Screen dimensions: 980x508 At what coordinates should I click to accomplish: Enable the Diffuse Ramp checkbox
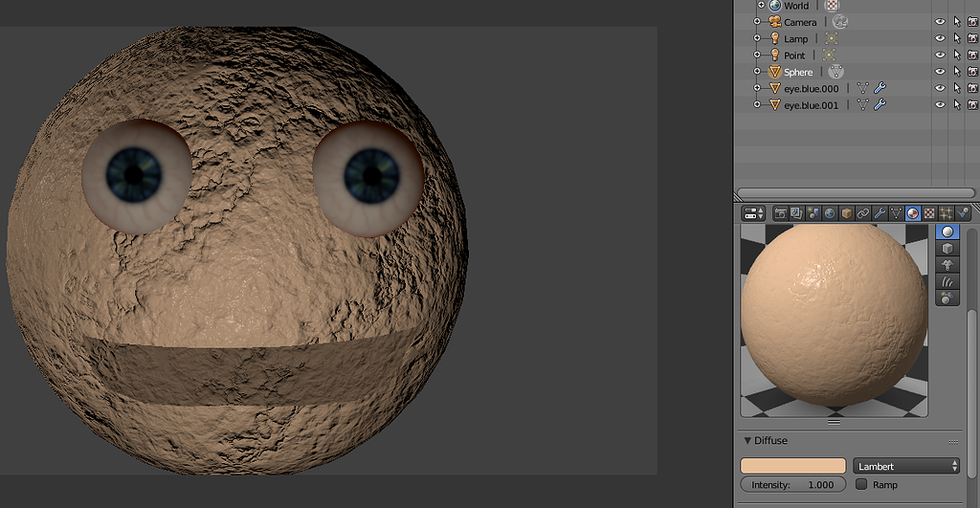pos(861,484)
